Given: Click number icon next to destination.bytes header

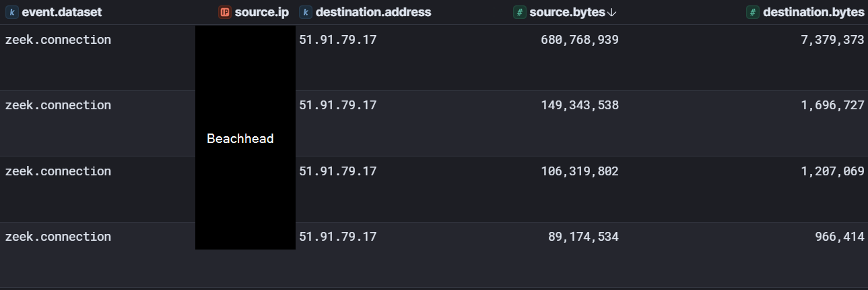Looking at the screenshot, I should click(753, 12).
